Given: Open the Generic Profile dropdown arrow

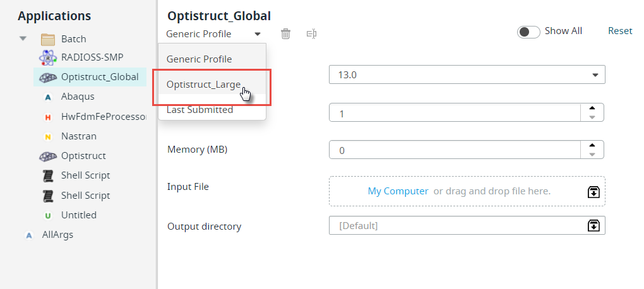Looking at the screenshot, I should [258, 34].
